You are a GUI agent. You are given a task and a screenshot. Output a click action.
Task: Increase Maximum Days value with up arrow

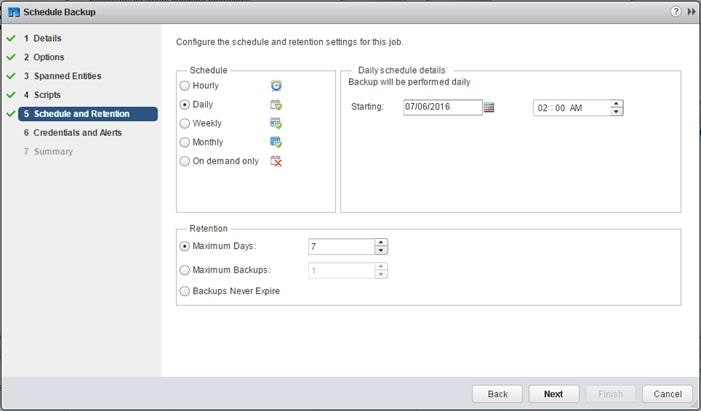click(x=380, y=242)
